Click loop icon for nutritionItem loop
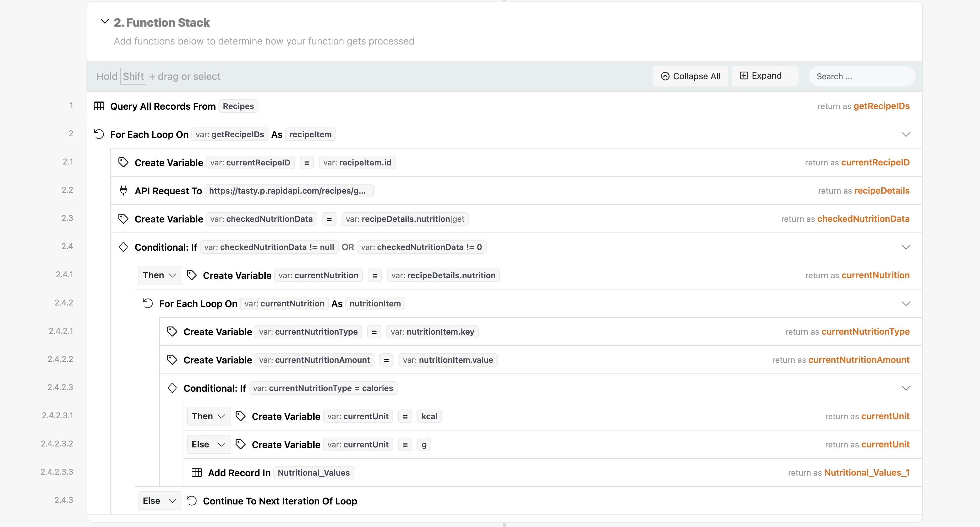Viewport: 980px width, 527px height. (x=148, y=303)
